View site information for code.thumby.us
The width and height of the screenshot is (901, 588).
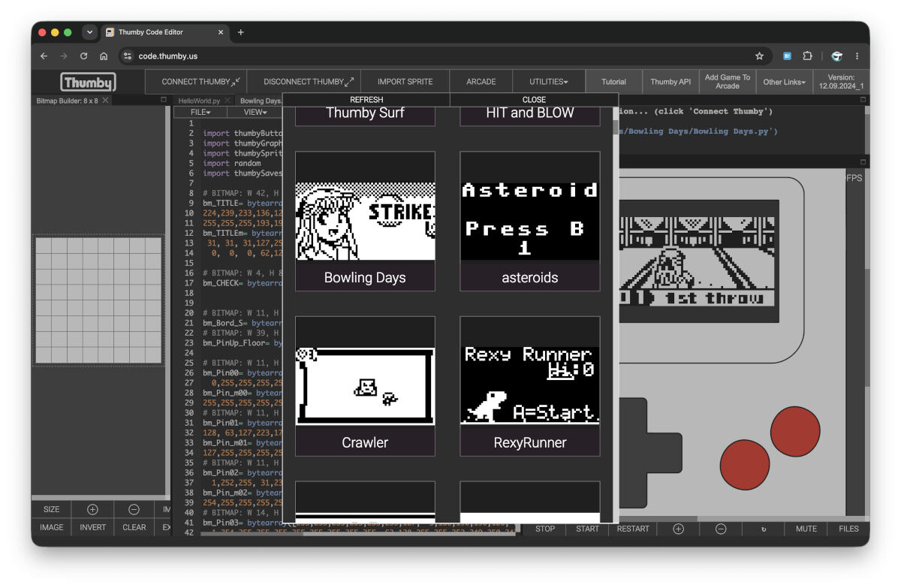click(127, 56)
